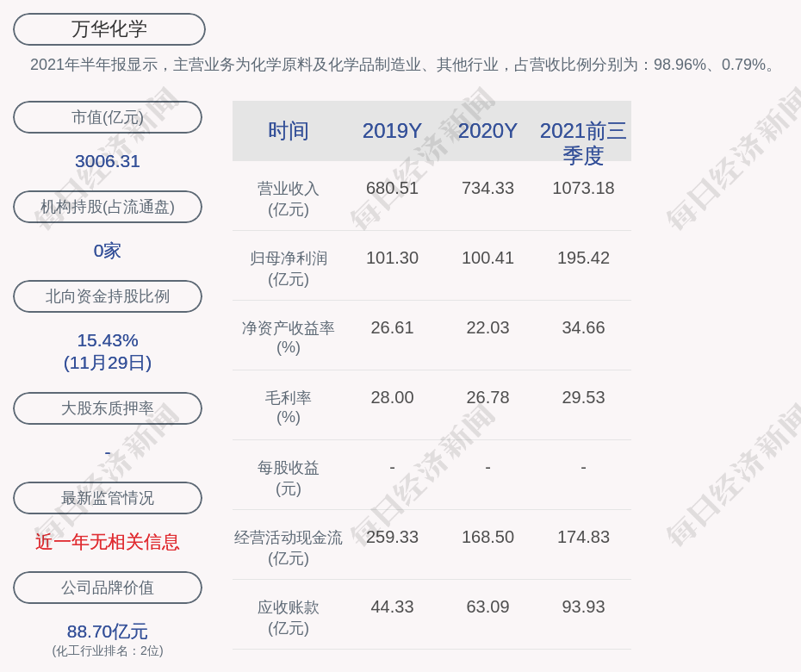Select the 2020Y column header

487,131
